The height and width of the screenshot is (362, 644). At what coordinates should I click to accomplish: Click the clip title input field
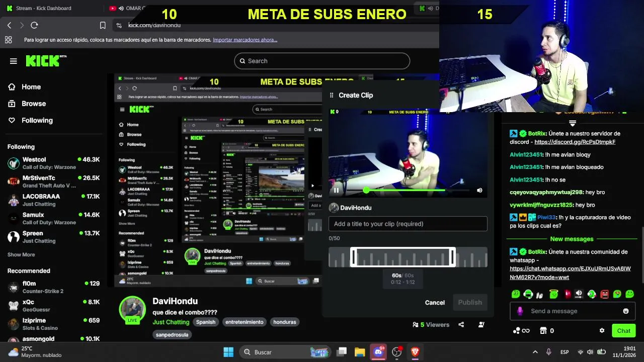[x=408, y=224]
